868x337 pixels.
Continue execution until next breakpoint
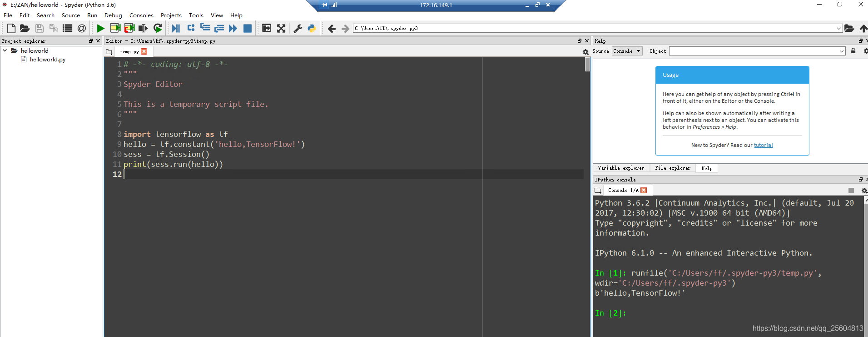click(x=233, y=28)
